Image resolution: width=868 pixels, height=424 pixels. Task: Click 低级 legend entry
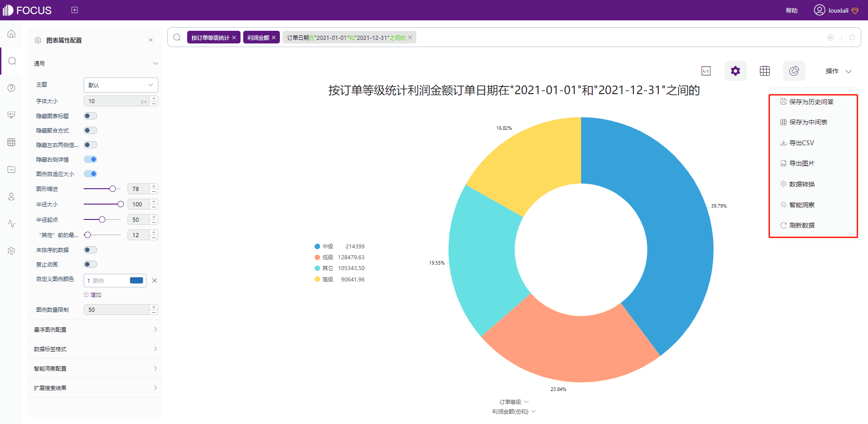click(x=340, y=257)
